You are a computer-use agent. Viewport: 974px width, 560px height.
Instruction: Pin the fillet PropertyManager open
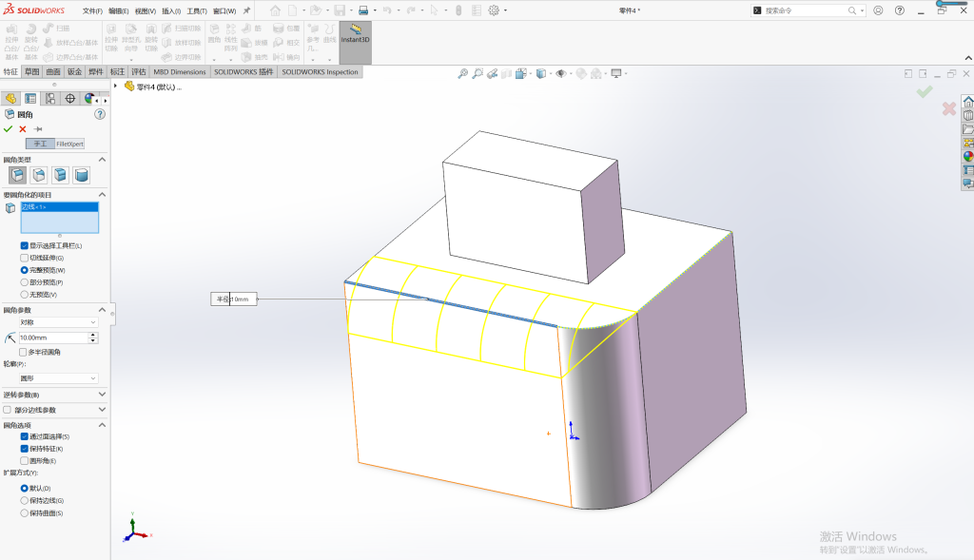38,129
